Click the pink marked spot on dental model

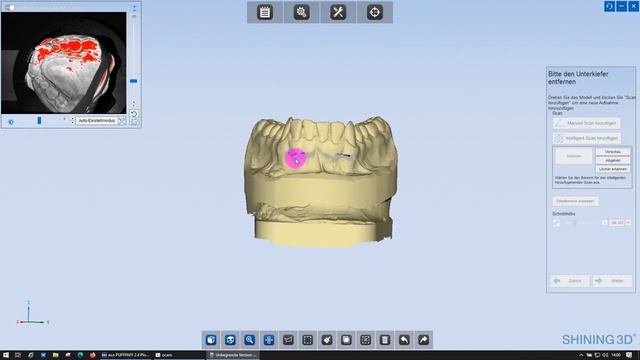295,158
